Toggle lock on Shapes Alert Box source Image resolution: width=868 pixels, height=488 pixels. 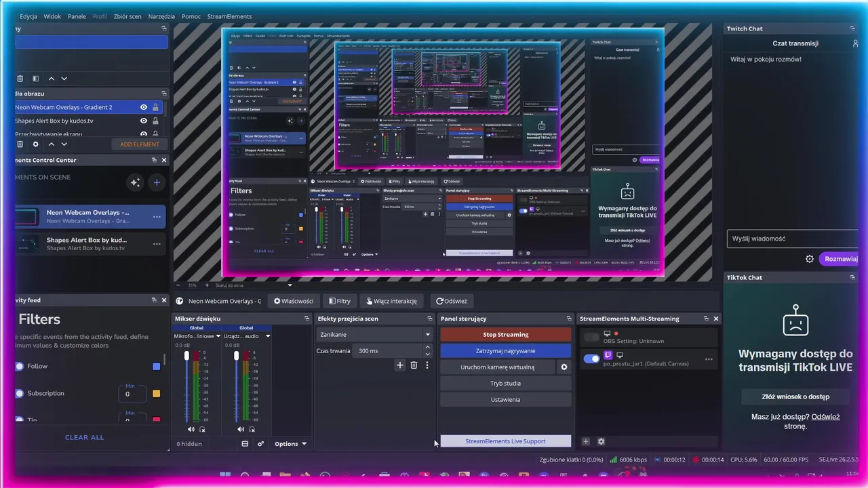(155, 121)
